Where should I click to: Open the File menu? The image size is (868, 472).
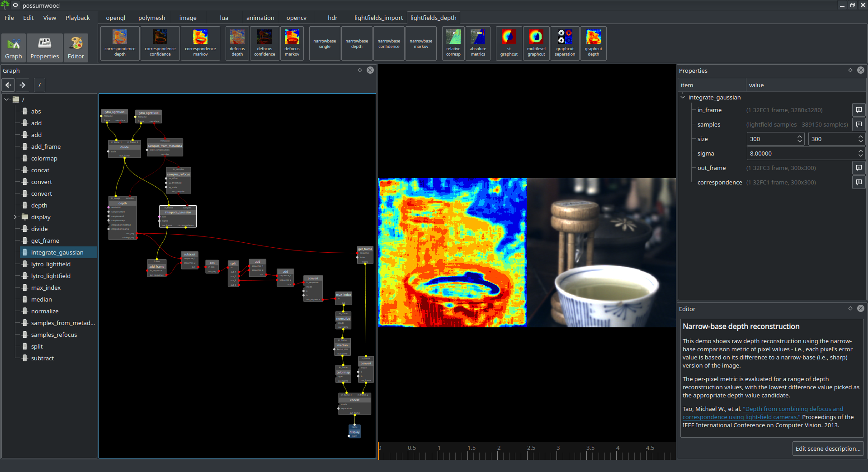[x=9, y=18]
